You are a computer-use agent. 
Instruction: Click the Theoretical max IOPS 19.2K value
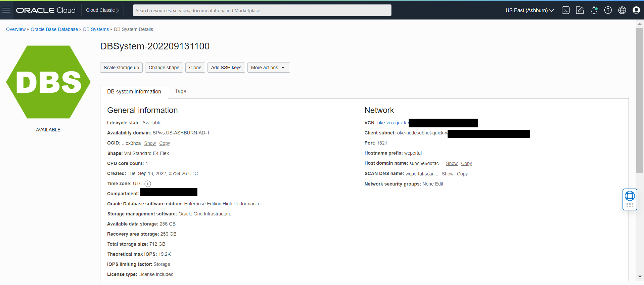(165, 254)
